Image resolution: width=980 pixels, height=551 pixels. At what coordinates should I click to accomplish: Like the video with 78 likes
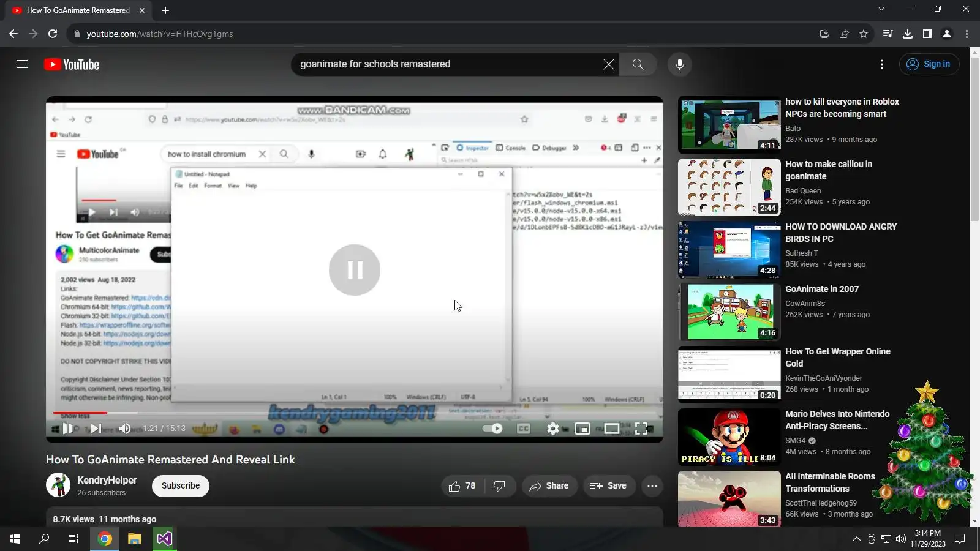tap(462, 486)
